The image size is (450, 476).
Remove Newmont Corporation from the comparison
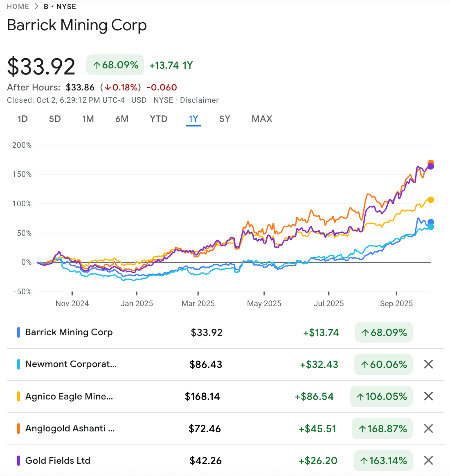428,364
